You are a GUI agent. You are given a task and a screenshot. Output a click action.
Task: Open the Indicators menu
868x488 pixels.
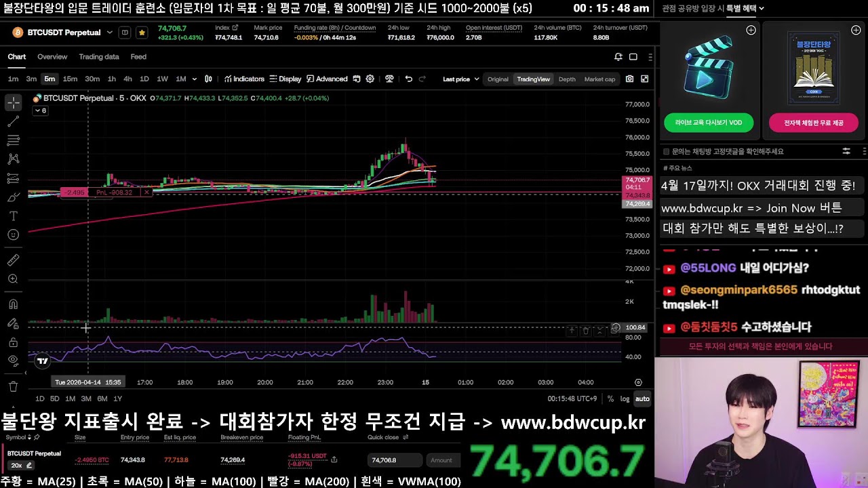pos(244,79)
